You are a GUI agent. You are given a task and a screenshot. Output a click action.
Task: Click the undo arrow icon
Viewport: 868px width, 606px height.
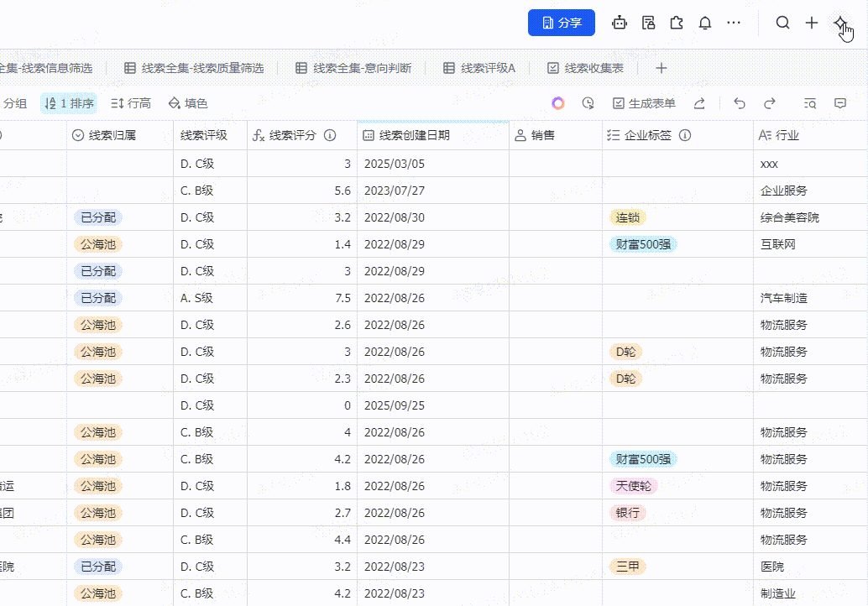(x=739, y=103)
